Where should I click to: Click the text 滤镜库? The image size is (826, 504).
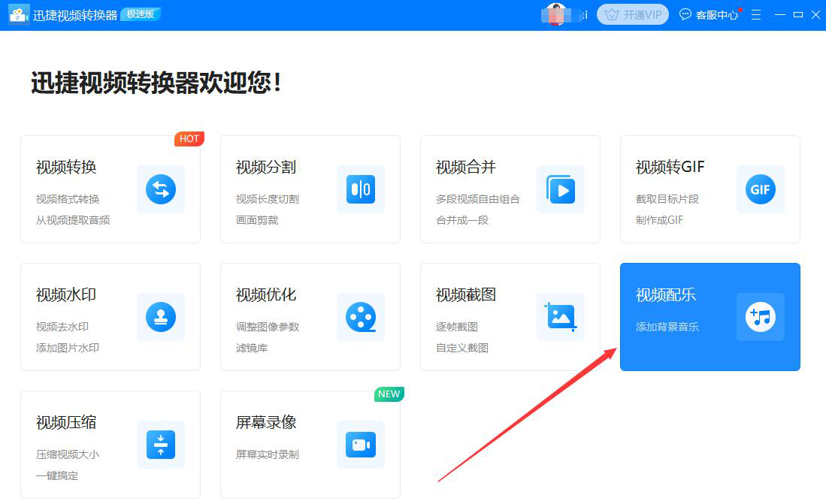tap(252, 348)
